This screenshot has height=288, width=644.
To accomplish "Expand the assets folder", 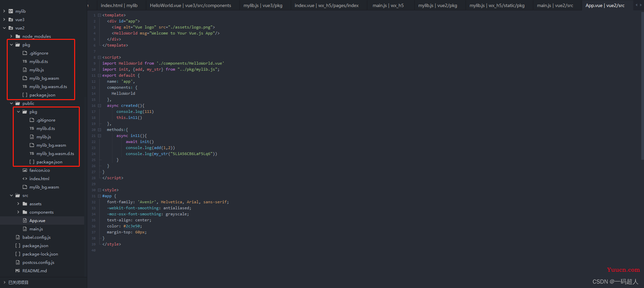I will coord(18,204).
